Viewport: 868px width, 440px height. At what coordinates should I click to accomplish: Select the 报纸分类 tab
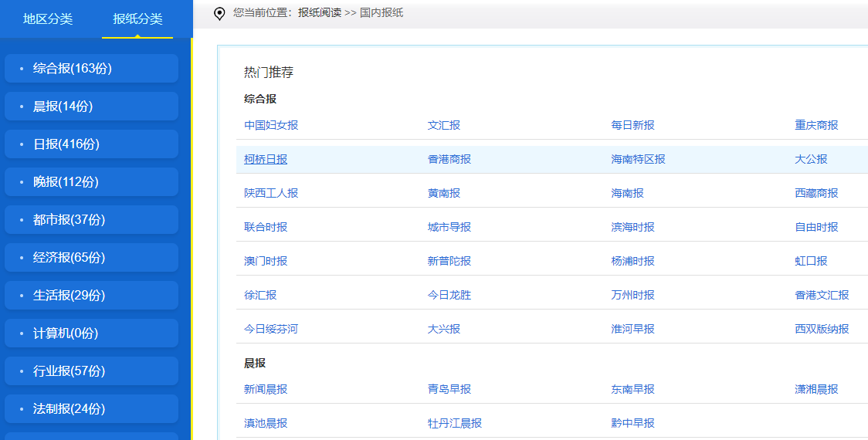click(x=137, y=19)
